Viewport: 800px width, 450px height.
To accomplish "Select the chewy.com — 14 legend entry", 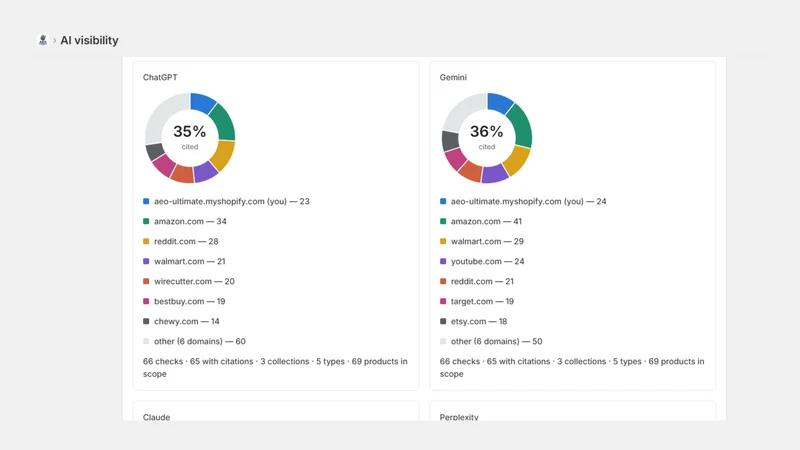I will [x=187, y=321].
